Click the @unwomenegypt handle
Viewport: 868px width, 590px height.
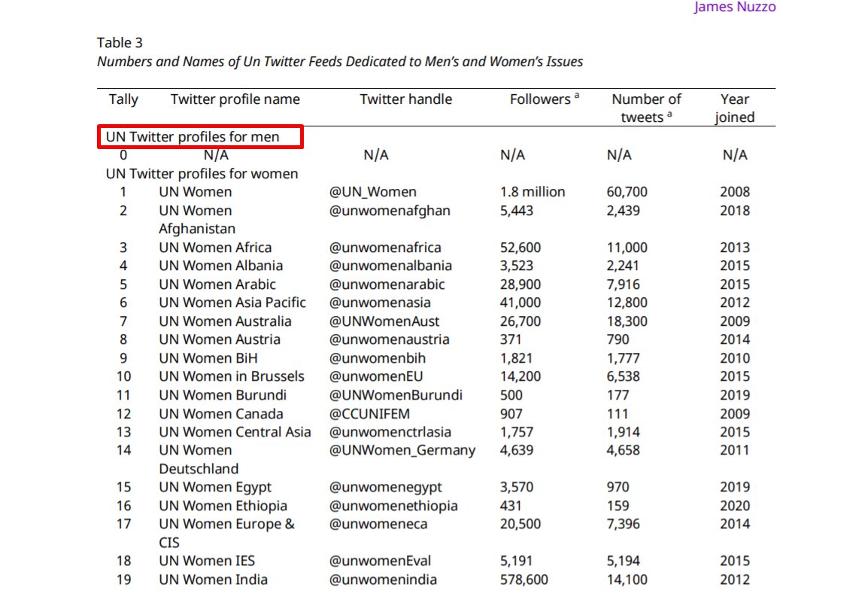tap(386, 488)
